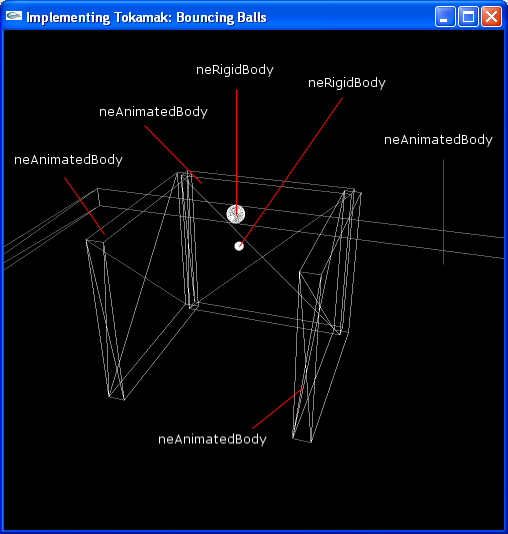Close the Bouncing Balls window
The width and height of the screenshot is (508, 534).
(491, 16)
